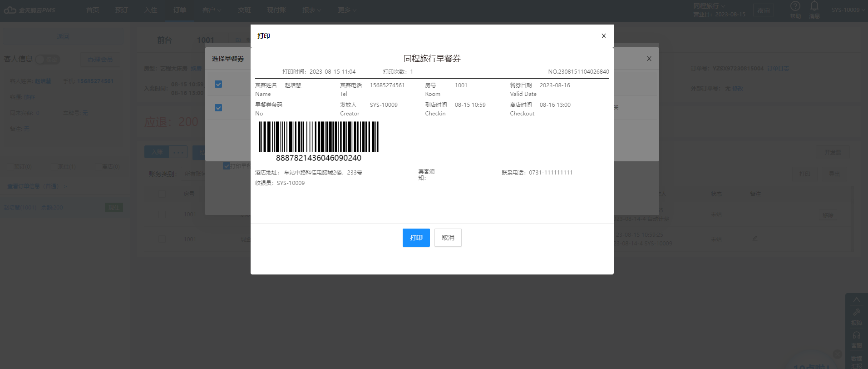Uncheck the second breakfast coupon checkbox

pos(218,108)
